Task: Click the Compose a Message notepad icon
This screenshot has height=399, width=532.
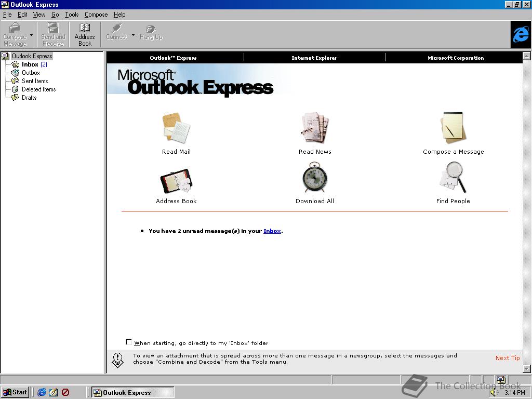Action: pyautogui.click(x=453, y=128)
